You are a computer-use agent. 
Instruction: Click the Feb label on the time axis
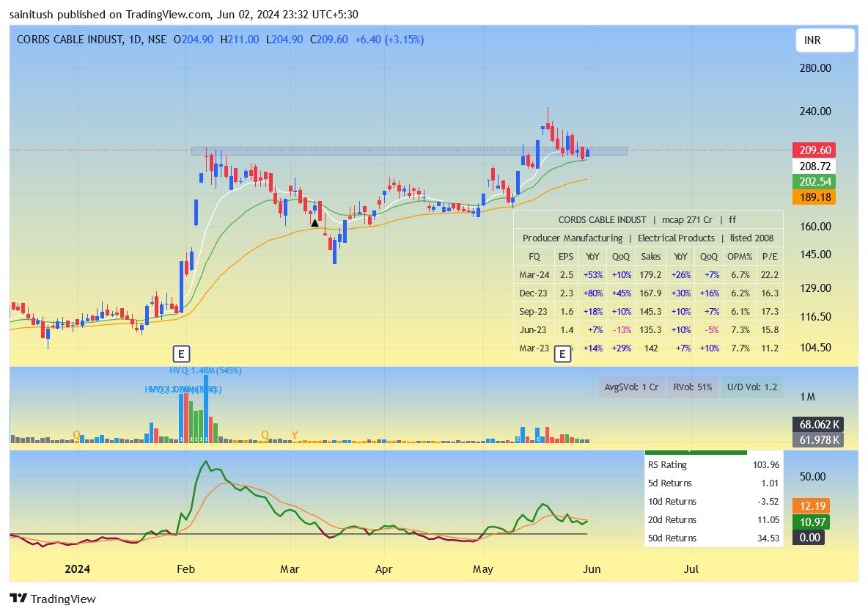[x=185, y=569]
